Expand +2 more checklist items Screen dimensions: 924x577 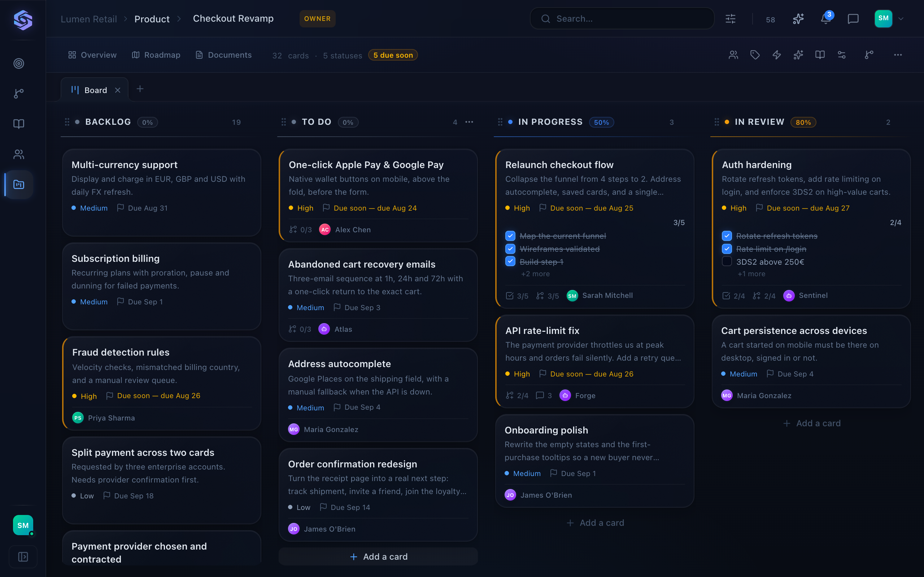click(535, 274)
